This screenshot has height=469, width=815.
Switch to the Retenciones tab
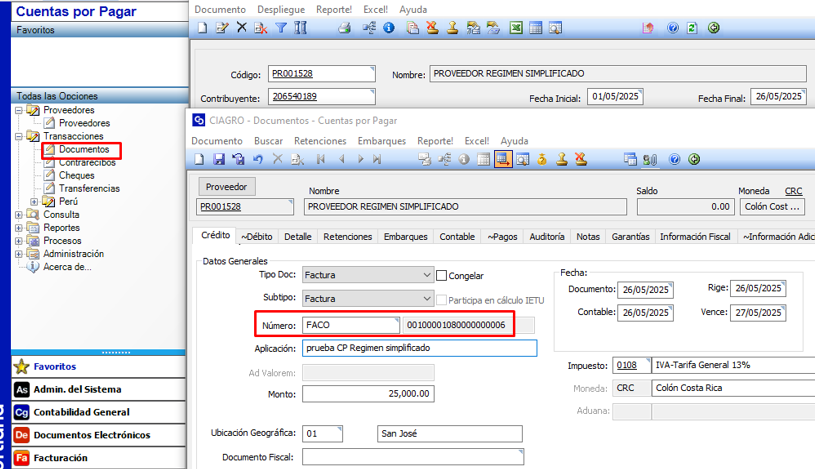tap(348, 237)
